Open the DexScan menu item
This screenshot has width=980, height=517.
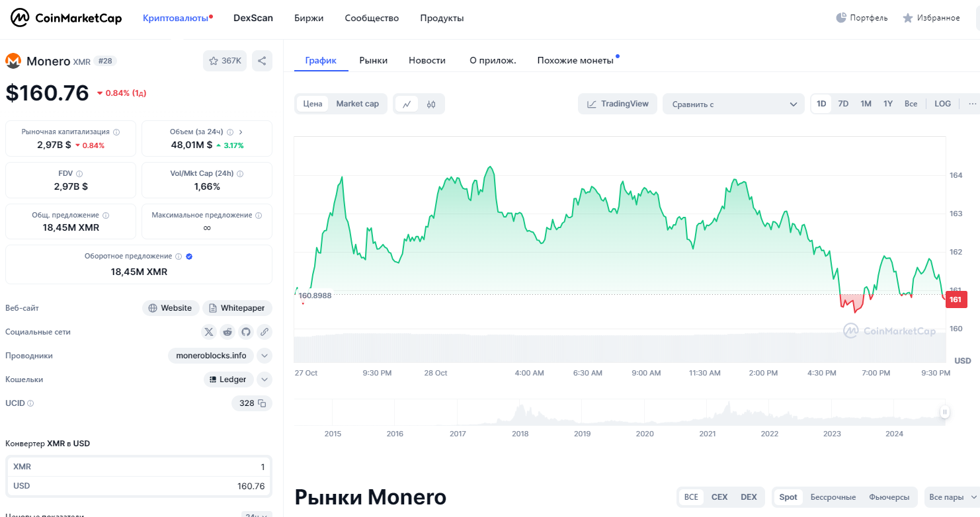pyautogui.click(x=253, y=18)
